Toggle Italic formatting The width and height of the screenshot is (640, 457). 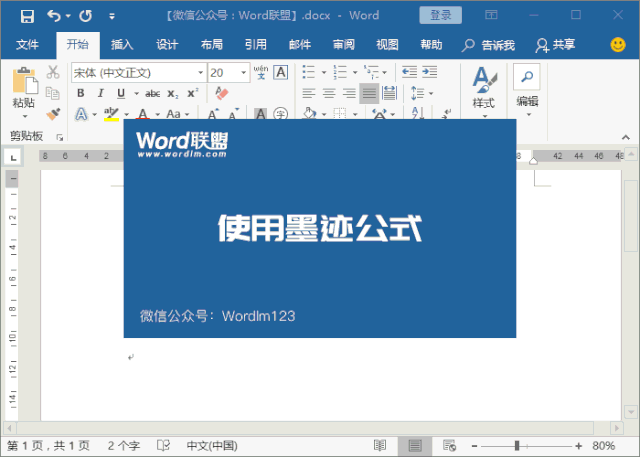tap(100, 93)
